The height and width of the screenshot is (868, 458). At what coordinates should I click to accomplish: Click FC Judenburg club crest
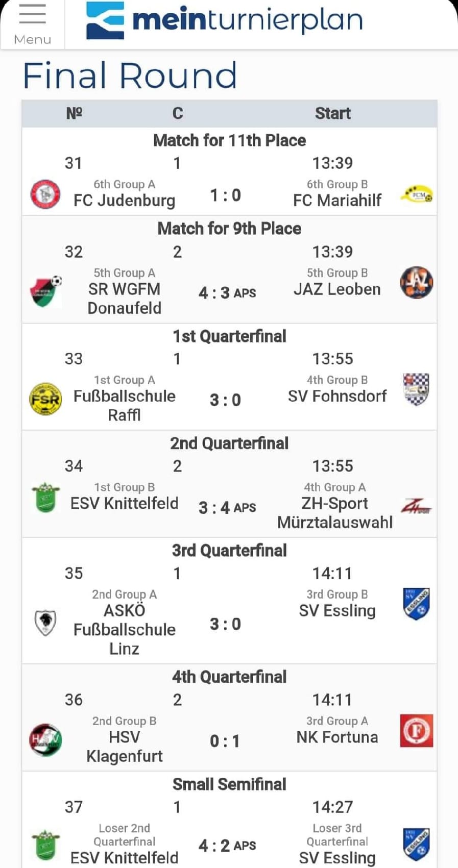[45, 194]
